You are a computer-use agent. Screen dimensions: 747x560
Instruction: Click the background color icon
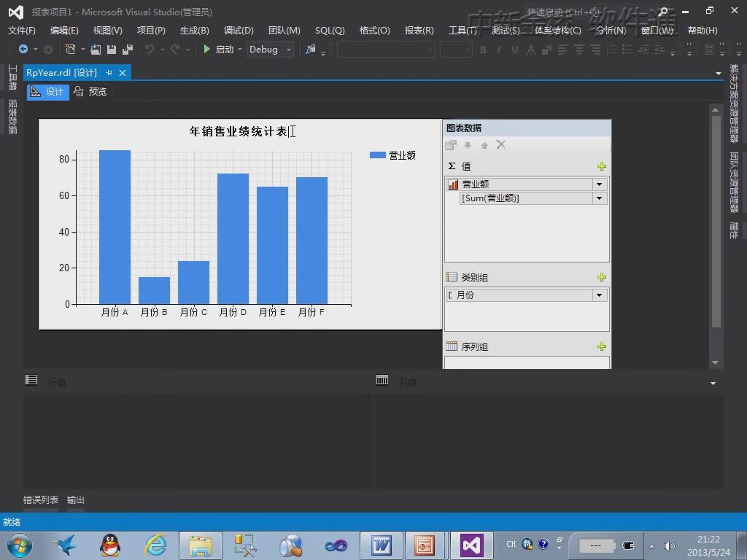click(x=547, y=50)
